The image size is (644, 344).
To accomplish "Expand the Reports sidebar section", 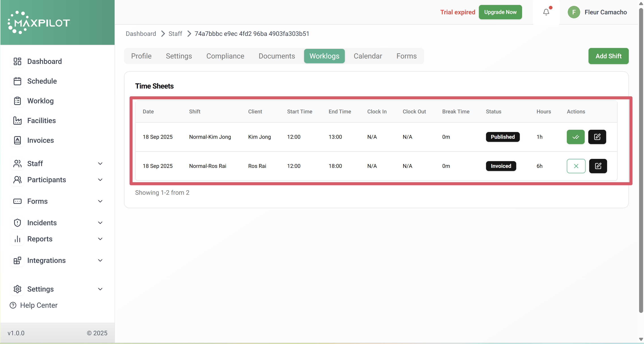I will point(100,239).
